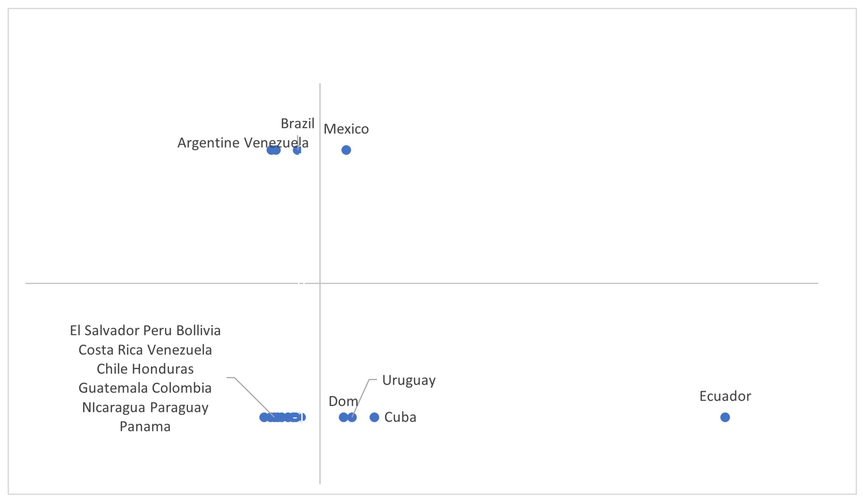Select the Mexico data point
Viewport: 863px width, 504px height.
[346, 150]
